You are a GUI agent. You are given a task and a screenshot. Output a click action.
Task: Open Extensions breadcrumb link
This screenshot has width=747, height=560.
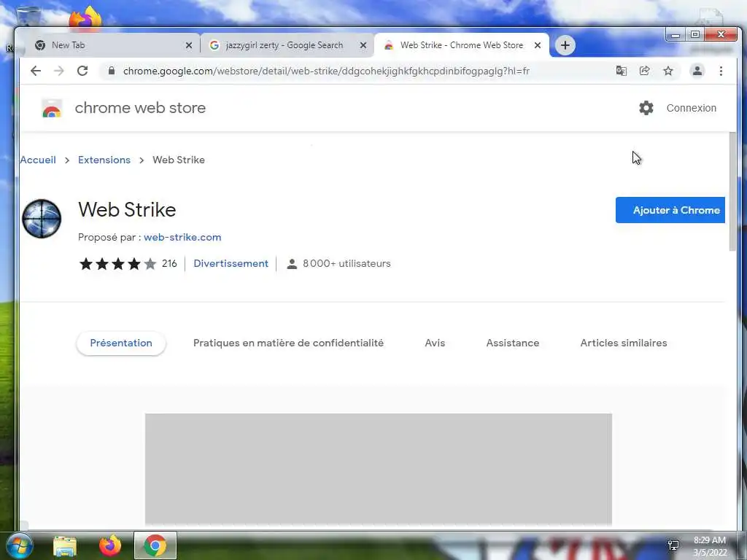(x=104, y=160)
